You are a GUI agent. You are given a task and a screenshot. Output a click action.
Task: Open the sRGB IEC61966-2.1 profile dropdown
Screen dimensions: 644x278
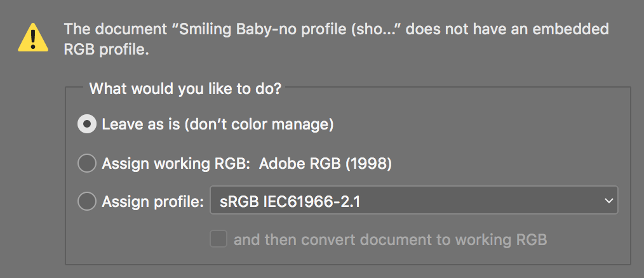tap(413, 202)
